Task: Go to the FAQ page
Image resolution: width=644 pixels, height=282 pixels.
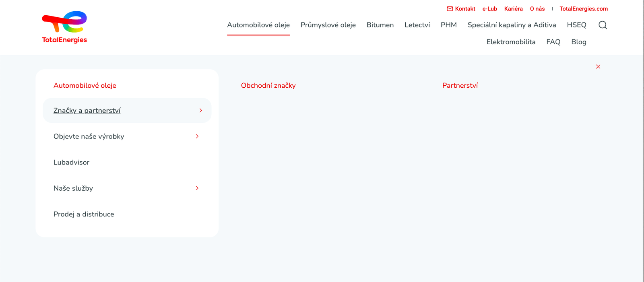Action: click(x=553, y=42)
